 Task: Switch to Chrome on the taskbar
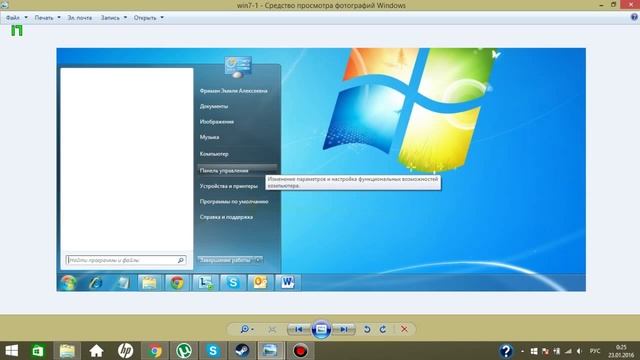(155, 351)
